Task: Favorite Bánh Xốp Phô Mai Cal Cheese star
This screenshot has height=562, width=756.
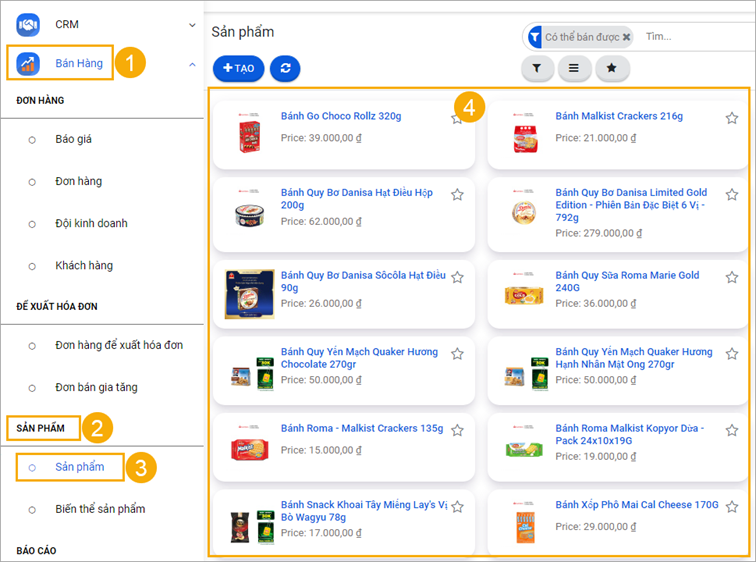Action: click(x=731, y=507)
